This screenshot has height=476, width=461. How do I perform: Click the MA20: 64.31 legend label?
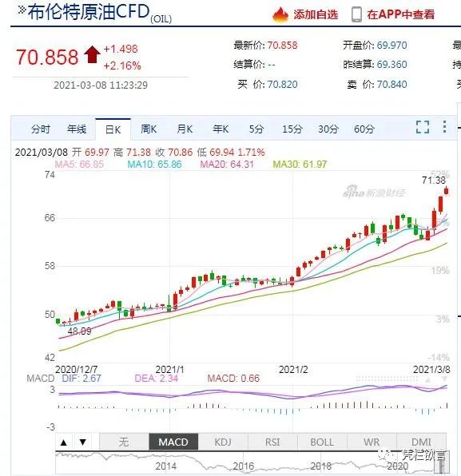pos(227,165)
